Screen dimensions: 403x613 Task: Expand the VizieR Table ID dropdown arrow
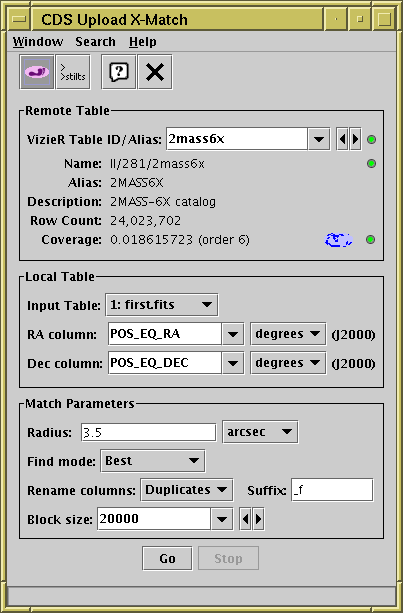(319, 139)
